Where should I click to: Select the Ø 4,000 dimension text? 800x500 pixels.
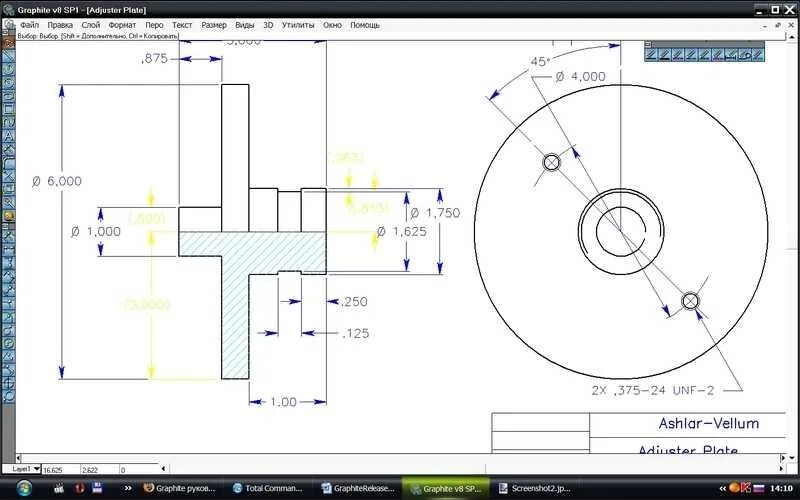pyautogui.click(x=581, y=77)
